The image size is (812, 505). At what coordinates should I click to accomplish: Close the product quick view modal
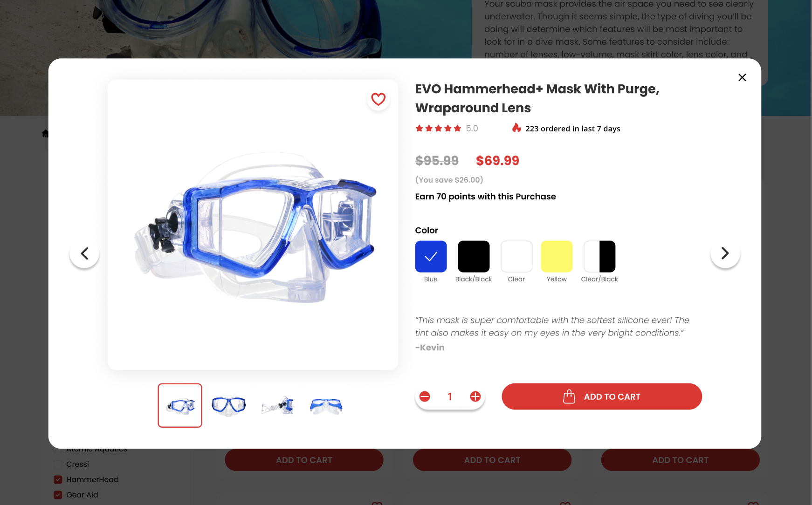click(x=742, y=77)
